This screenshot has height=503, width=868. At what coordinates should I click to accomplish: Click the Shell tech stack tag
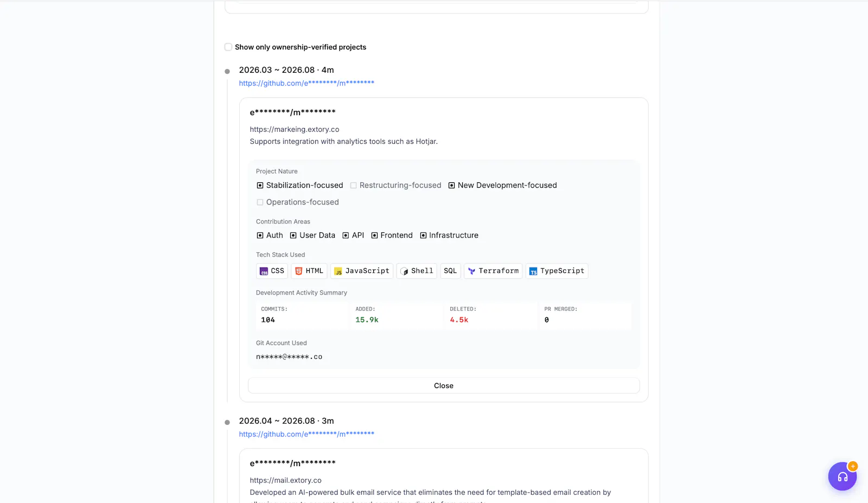pos(417,271)
